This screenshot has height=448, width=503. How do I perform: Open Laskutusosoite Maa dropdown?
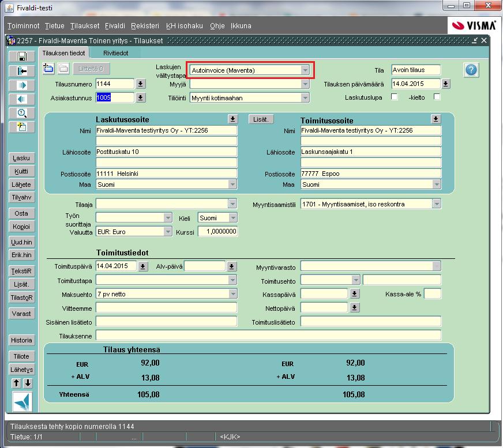232,185
